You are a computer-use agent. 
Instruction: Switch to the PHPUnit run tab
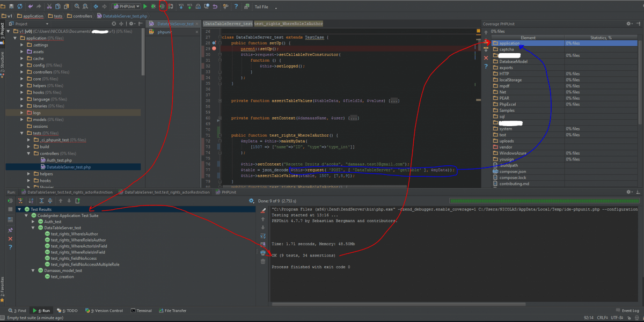pos(226,192)
